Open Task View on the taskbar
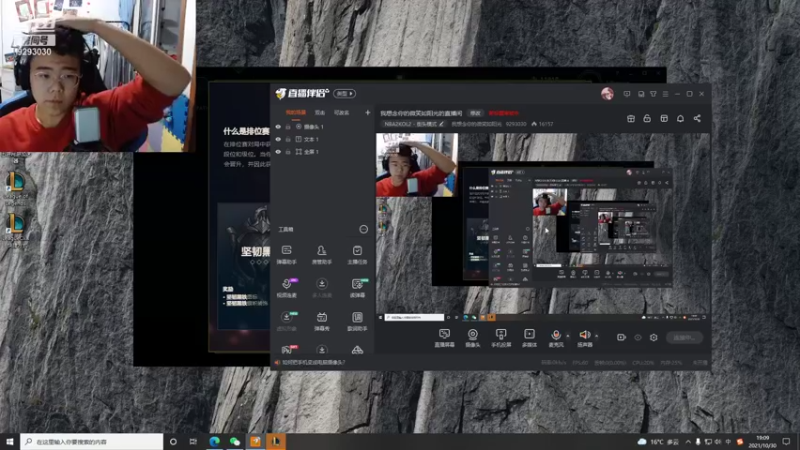Viewport: 800px width, 450px height. [x=193, y=441]
